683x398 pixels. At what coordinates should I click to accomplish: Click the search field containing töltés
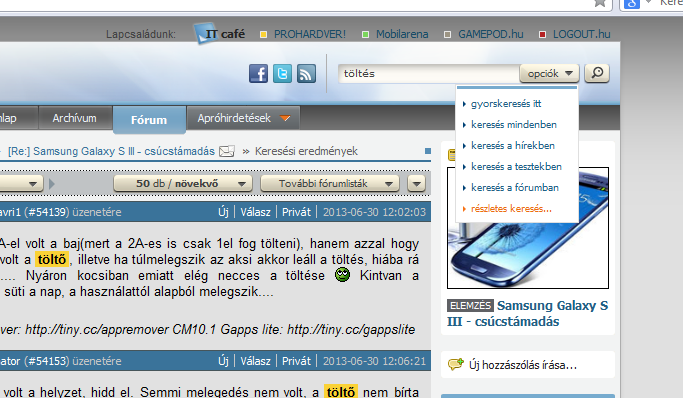pos(429,73)
